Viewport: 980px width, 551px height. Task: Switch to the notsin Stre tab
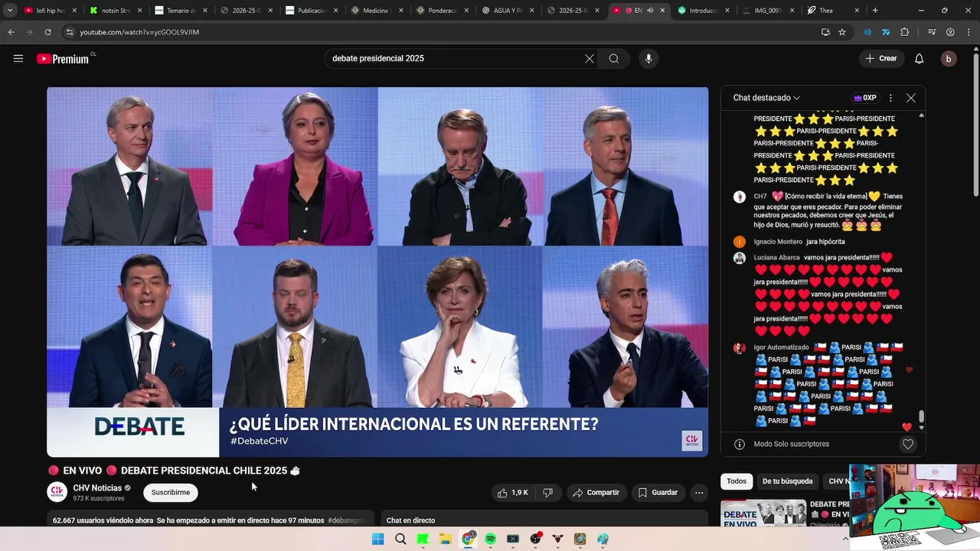116,11
